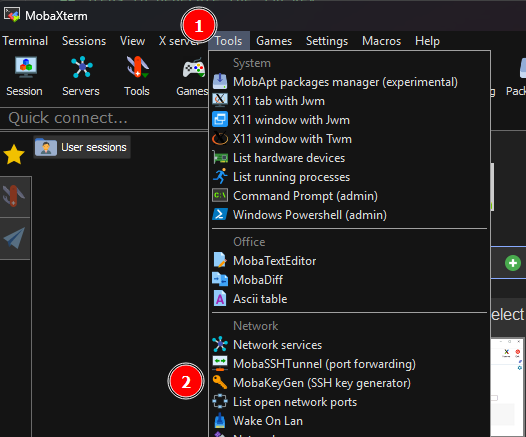526x437 pixels.
Task: Click the Session toolbar icon
Action: tap(25, 76)
